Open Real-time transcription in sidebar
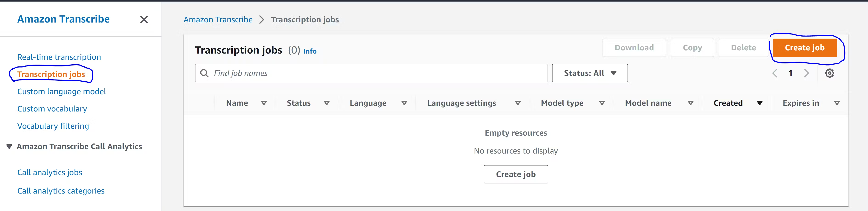This screenshot has height=211, width=868. pos(59,57)
